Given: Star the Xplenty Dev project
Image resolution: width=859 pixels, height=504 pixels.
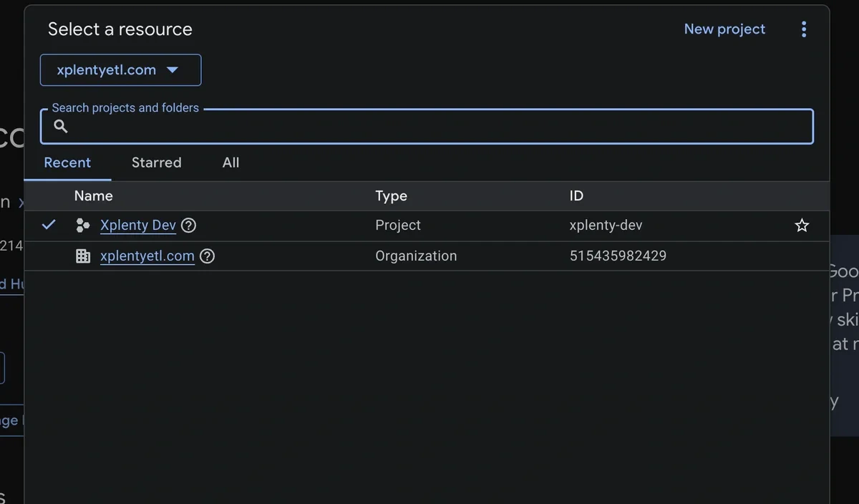Looking at the screenshot, I should 802,226.
